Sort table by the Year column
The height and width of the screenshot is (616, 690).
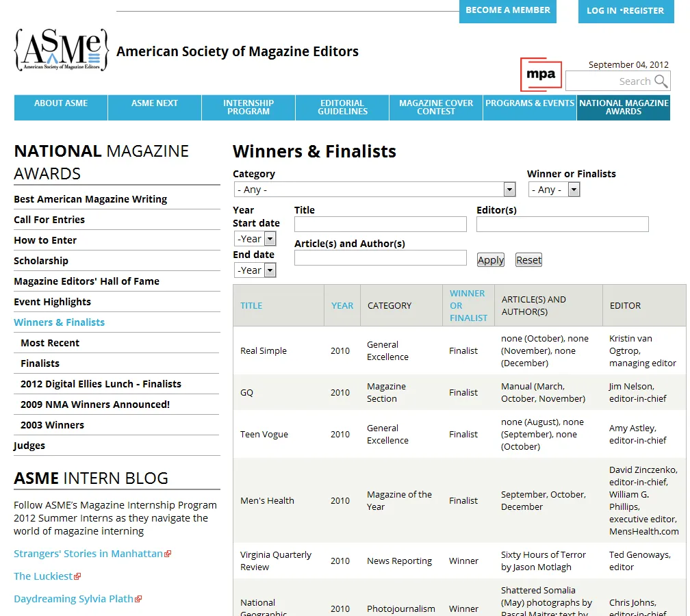[x=342, y=305]
